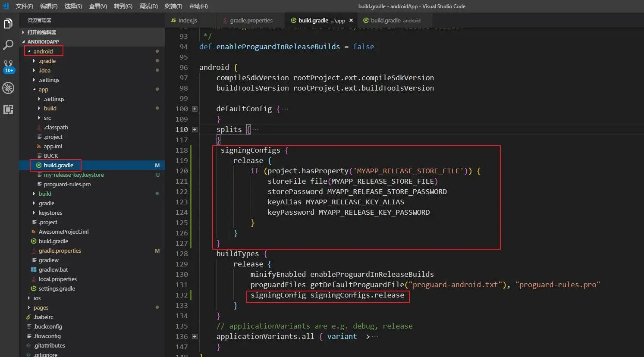This screenshot has height=357, width=644.
Task: Click the VS Code logo in title bar
Action: pyautogui.click(x=6, y=6)
